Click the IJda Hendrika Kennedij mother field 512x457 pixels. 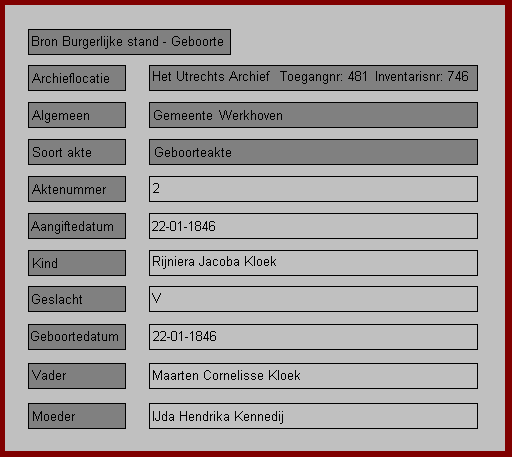coord(313,416)
